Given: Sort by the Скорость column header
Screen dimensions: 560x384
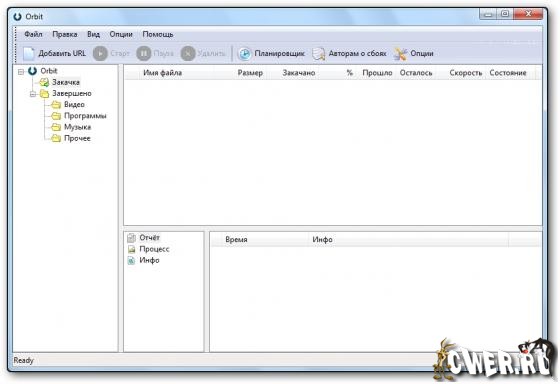Looking at the screenshot, I should [466, 73].
